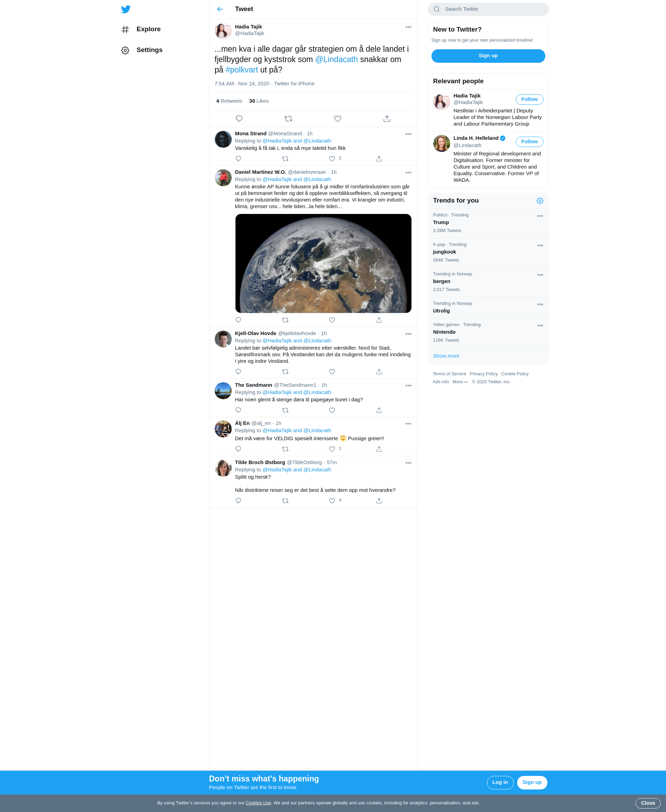This screenshot has width=666, height=812.
Task: Open the @Lindacath mention in the main tweet
Action: point(336,59)
